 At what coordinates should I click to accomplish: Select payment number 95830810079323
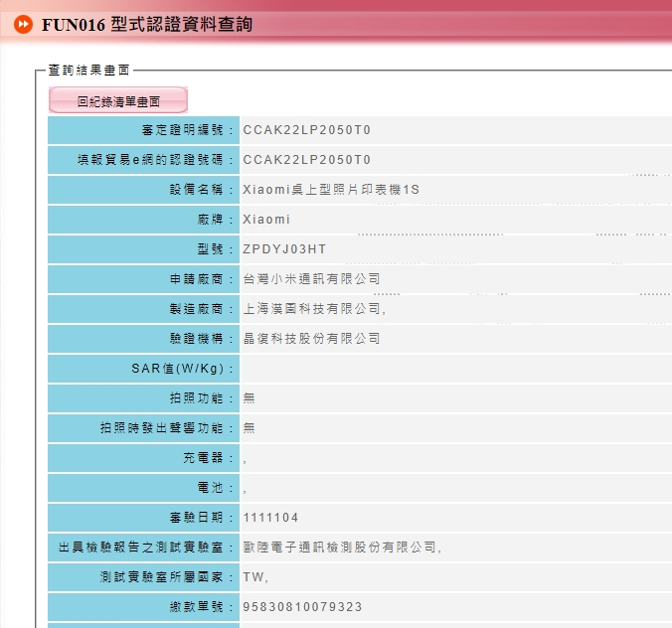pos(303,607)
